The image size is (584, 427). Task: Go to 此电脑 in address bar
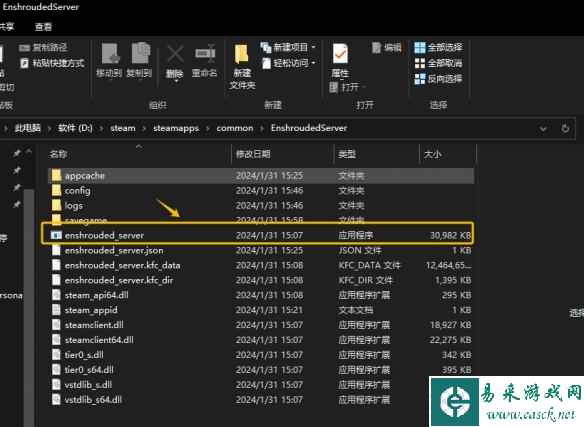click(27, 128)
